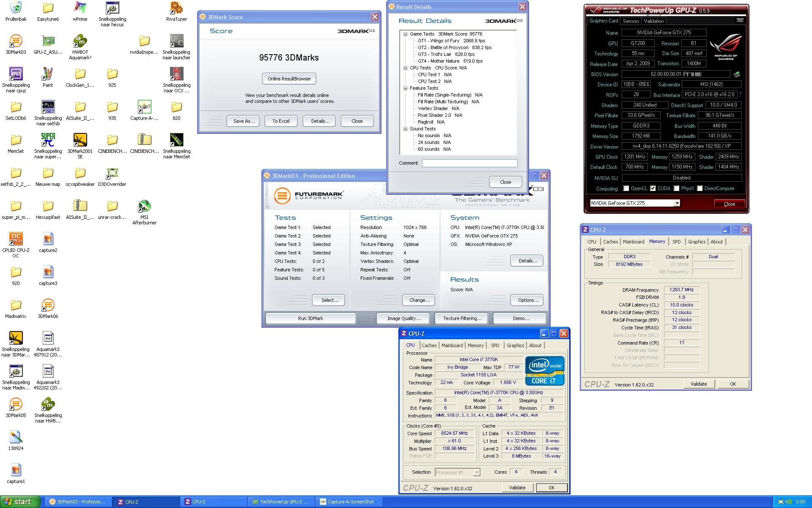Collapse the Sound Tests tree node

coord(405,129)
